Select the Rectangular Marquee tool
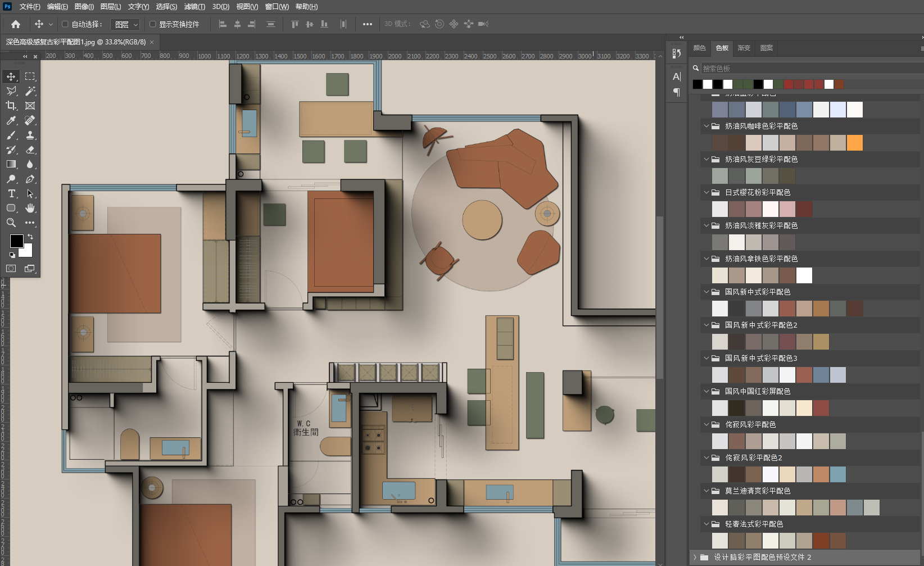Viewport: 924px width, 566px height. pos(30,76)
